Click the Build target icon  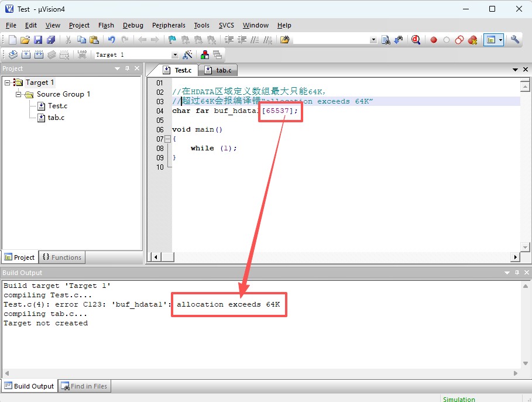(x=26, y=54)
